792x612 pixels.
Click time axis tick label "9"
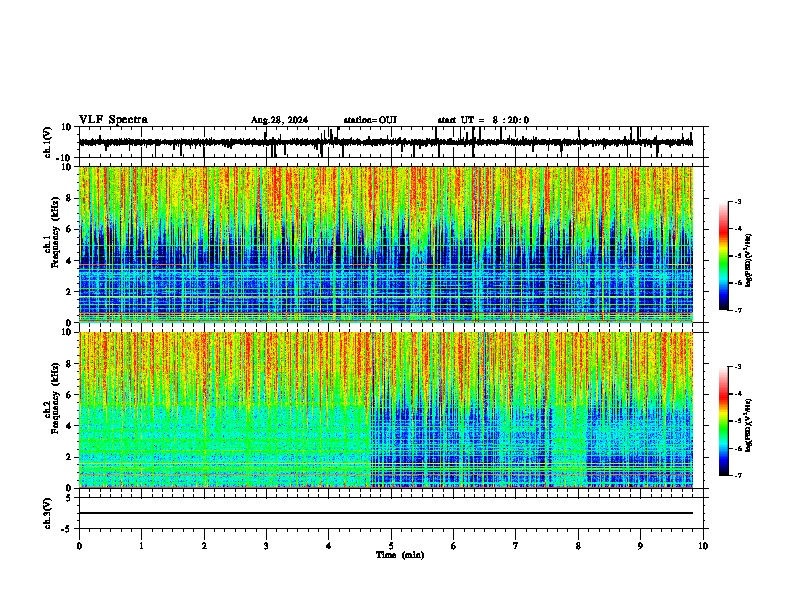tap(640, 546)
